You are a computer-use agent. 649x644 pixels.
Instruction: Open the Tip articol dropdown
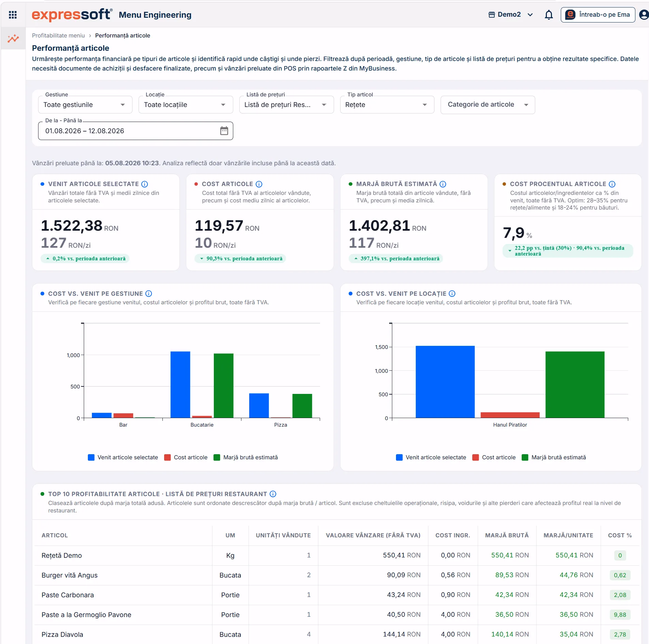tap(387, 105)
